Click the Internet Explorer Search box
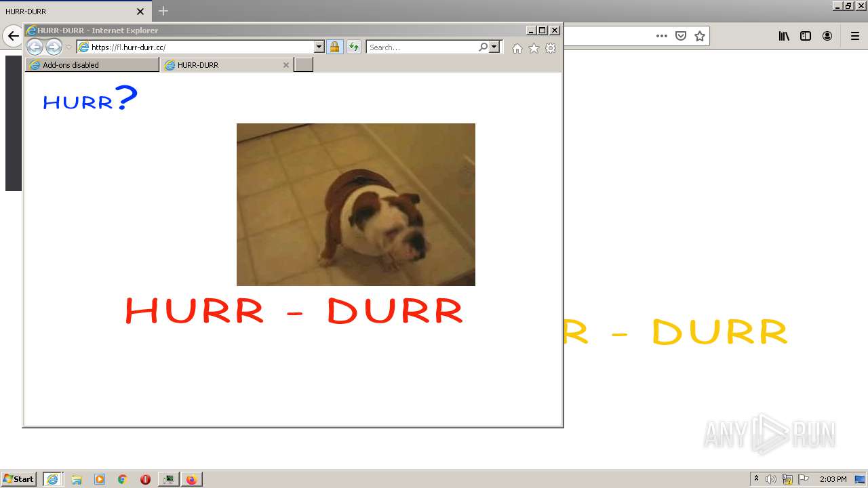Viewport: 868px width, 488px height. tap(422, 47)
